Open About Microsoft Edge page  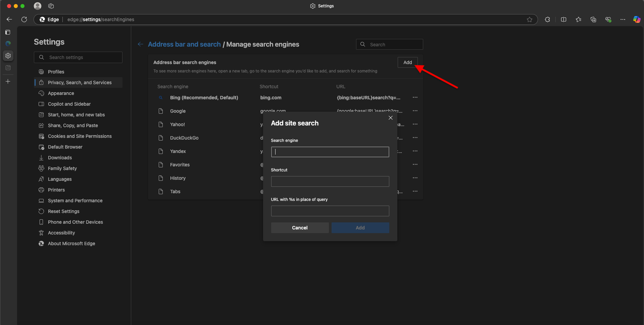click(78, 243)
